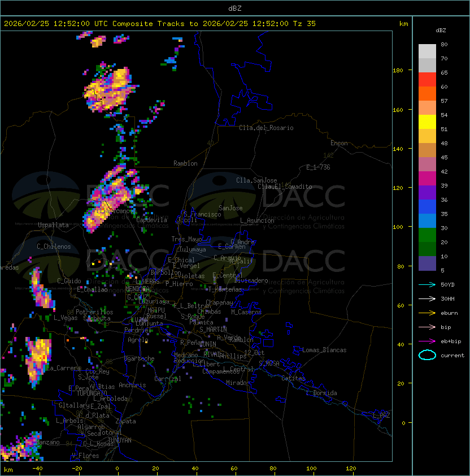The width and height of the screenshot is (470, 476).
Task: Click the Divisadero map label
Action: 251,280
